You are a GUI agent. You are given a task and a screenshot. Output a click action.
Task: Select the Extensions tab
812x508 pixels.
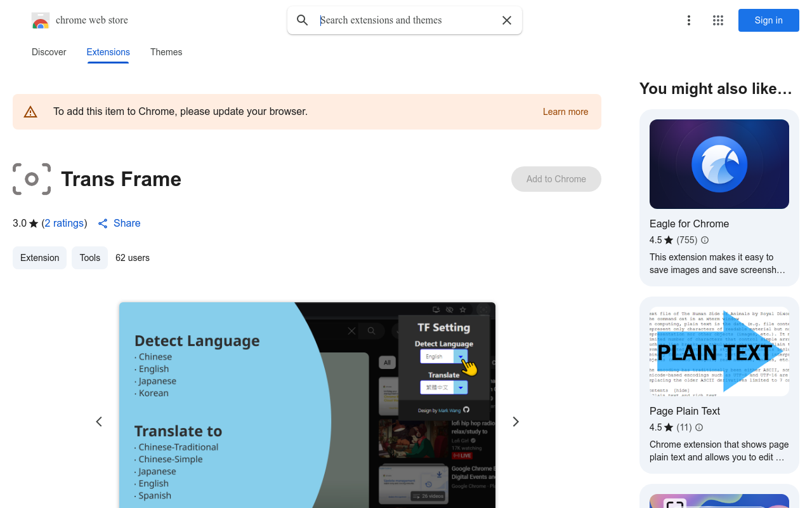pyautogui.click(x=108, y=52)
